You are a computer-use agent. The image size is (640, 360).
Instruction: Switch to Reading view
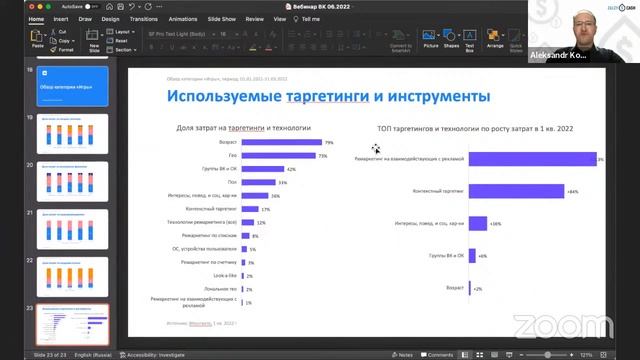point(494,355)
